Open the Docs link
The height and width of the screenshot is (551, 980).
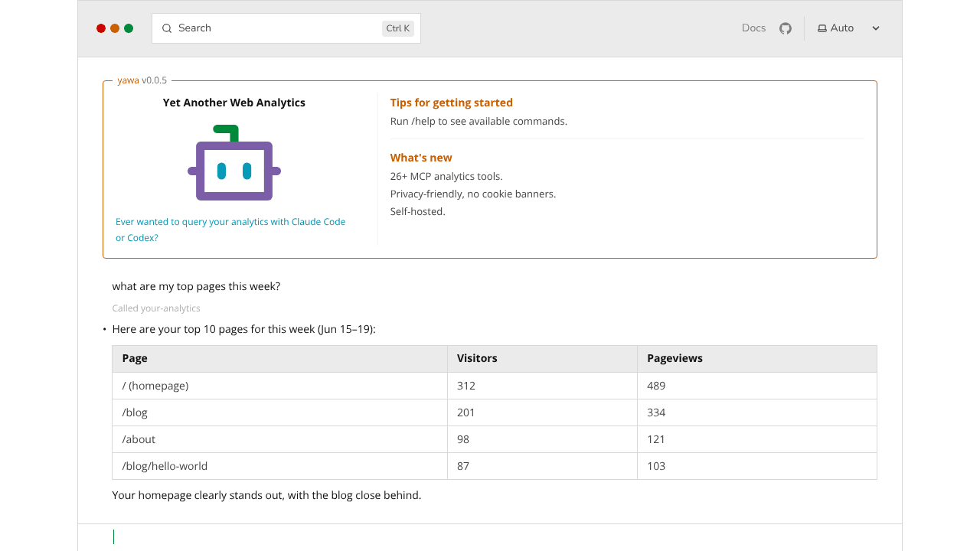point(753,28)
